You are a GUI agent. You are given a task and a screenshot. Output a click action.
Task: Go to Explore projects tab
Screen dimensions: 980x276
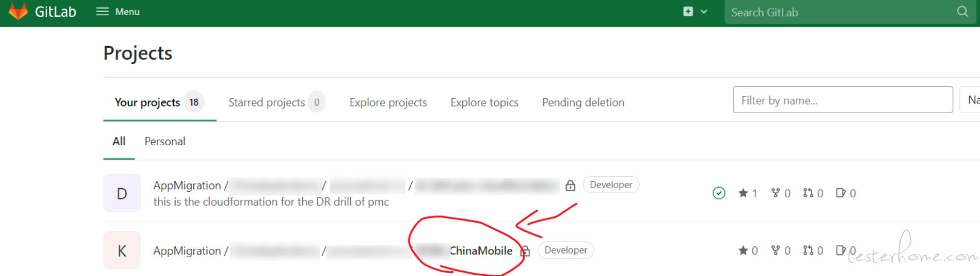point(388,102)
